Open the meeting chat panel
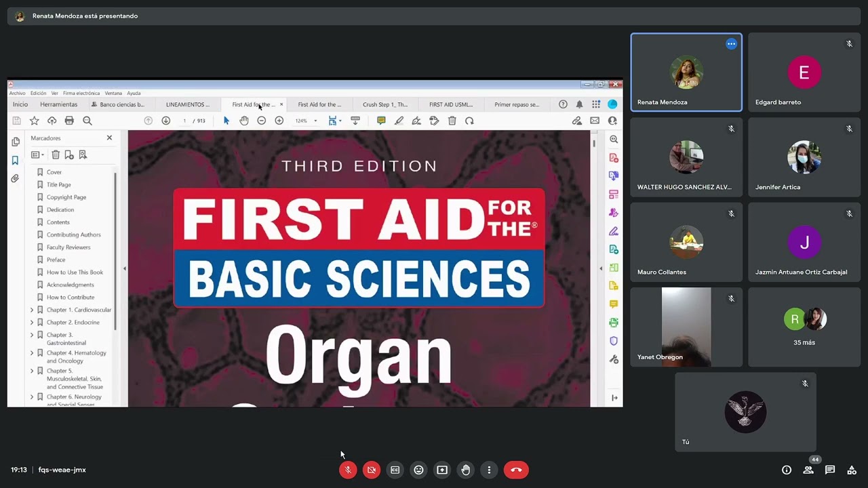Screen dimensions: 868x488 click(x=830, y=470)
